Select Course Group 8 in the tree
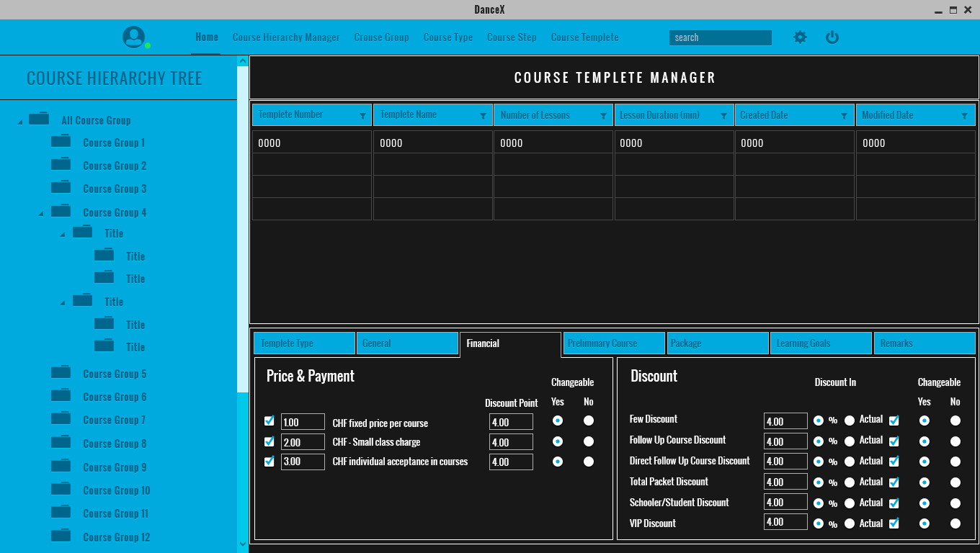Image resolution: width=980 pixels, height=553 pixels. (115, 444)
